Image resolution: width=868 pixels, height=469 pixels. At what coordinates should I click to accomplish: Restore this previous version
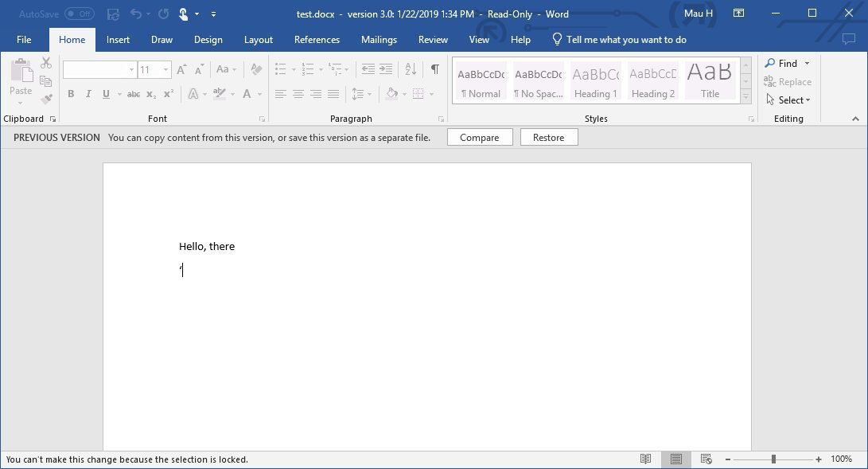(x=548, y=137)
